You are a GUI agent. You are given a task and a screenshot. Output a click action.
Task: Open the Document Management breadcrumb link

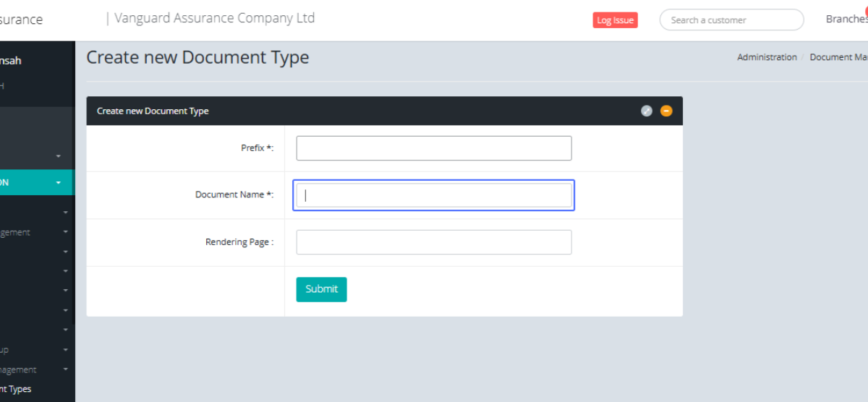click(x=839, y=57)
